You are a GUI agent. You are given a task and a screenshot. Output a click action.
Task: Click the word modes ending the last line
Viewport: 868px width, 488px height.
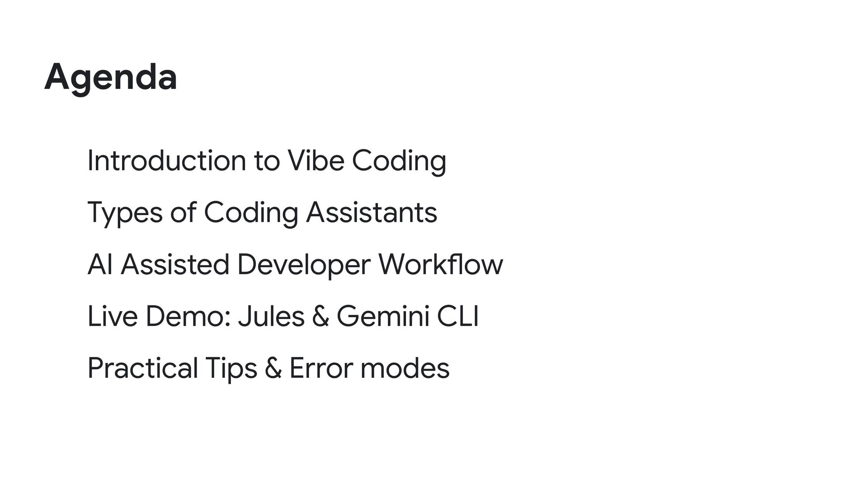tap(405, 368)
